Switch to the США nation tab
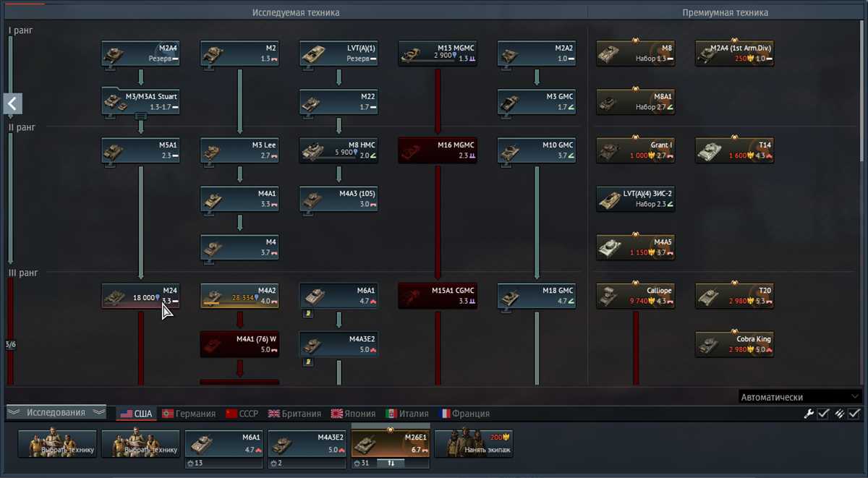The height and width of the screenshot is (478, 868). click(136, 414)
